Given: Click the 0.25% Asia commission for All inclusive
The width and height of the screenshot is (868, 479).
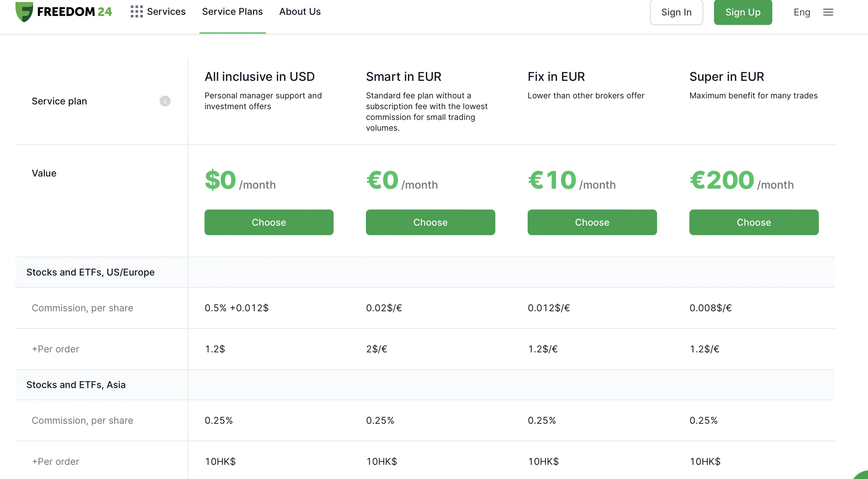Looking at the screenshot, I should [x=219, y=420].
